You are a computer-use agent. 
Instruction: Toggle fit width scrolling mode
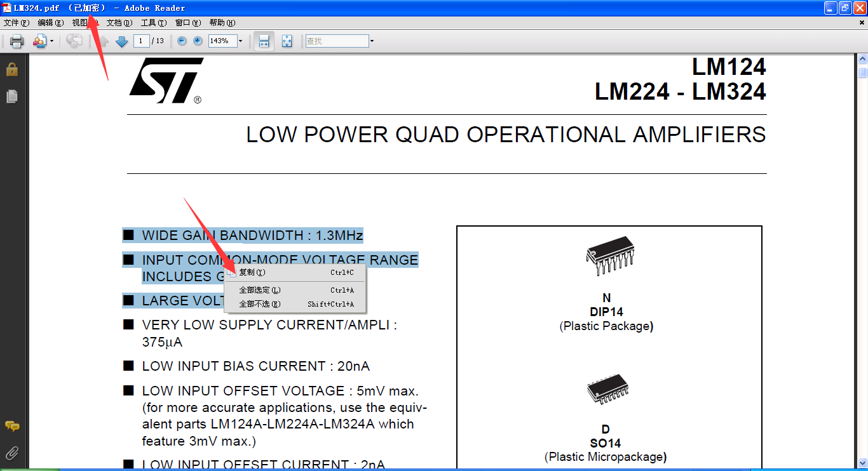coord(264,41)
